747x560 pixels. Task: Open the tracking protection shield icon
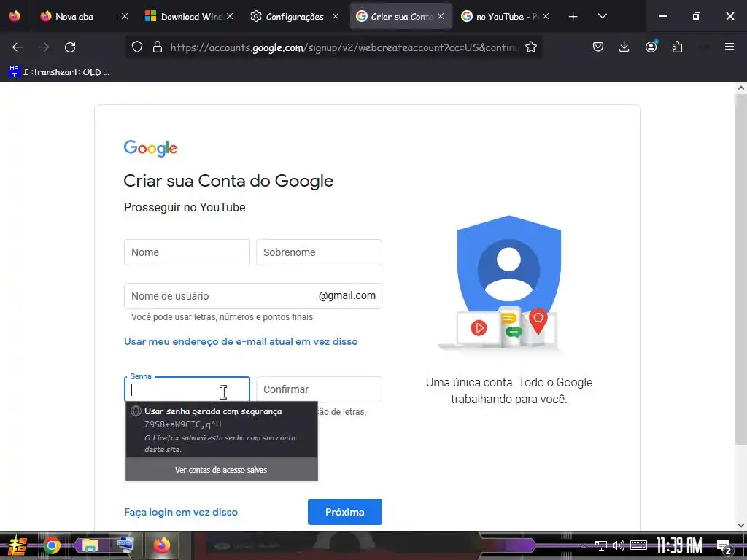pyautogui.click(x=137, y=47)
